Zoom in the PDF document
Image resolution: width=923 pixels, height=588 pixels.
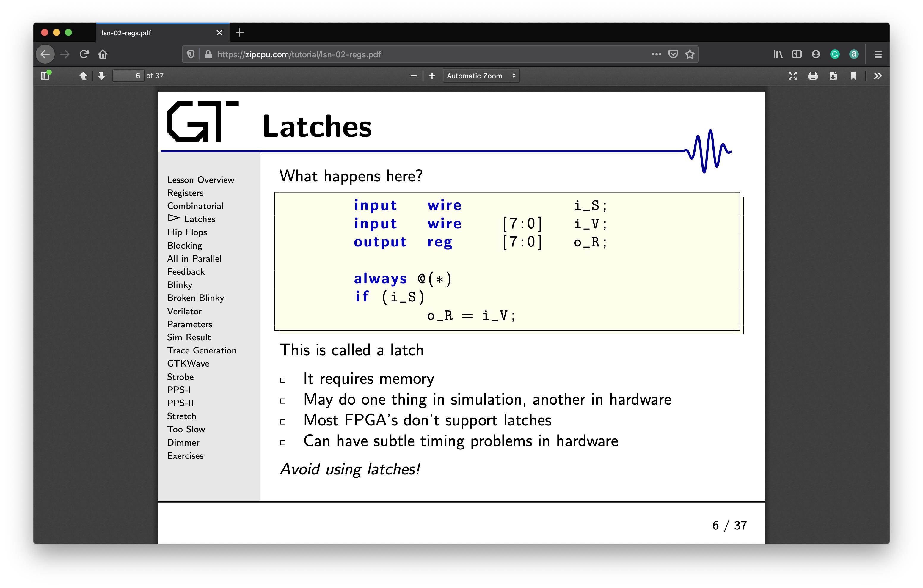click(432, 76)
